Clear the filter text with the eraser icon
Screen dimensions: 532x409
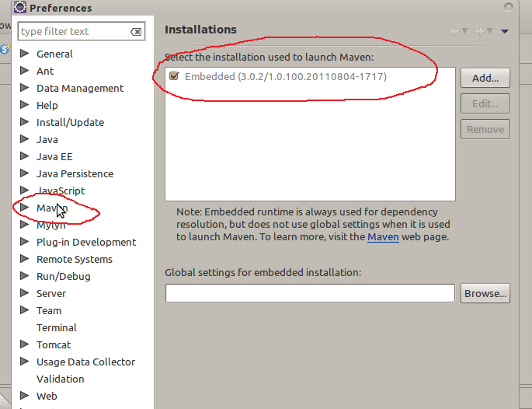click(136, 32)
